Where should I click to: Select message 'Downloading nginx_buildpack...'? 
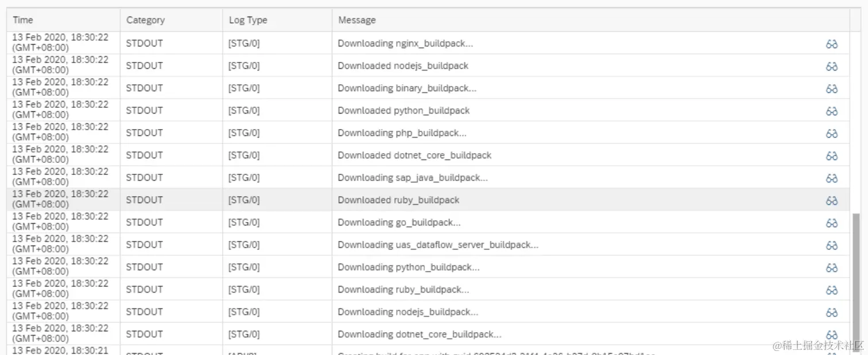pos(405,43)
